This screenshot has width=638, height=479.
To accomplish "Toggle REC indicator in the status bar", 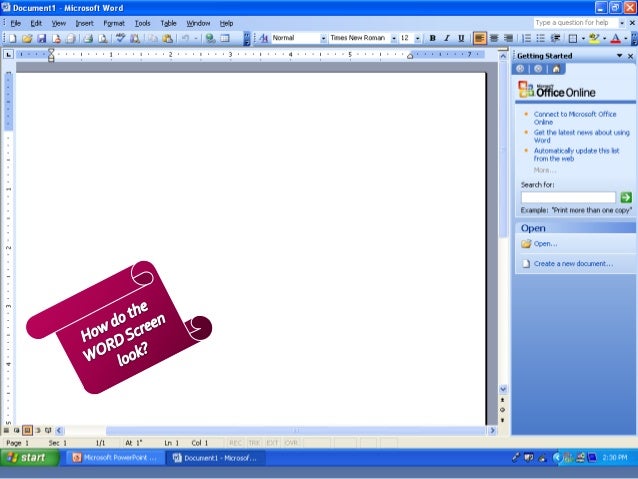I will click(235, 443).
